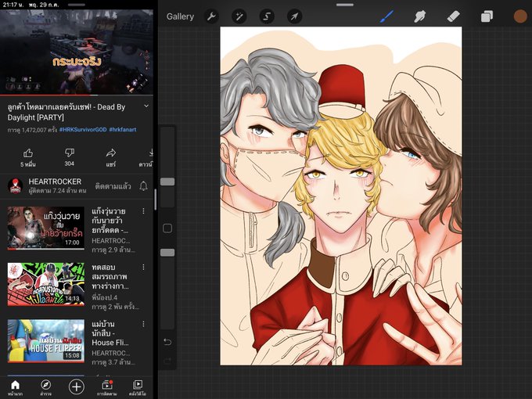The height and width of the screenshot is (399, 532).
Task: Play the 14:13 recommended video thumbnail
Action: pos(46,284)
